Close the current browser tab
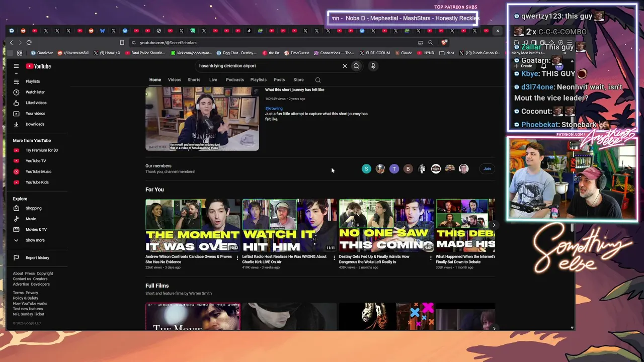 [498, 31]
